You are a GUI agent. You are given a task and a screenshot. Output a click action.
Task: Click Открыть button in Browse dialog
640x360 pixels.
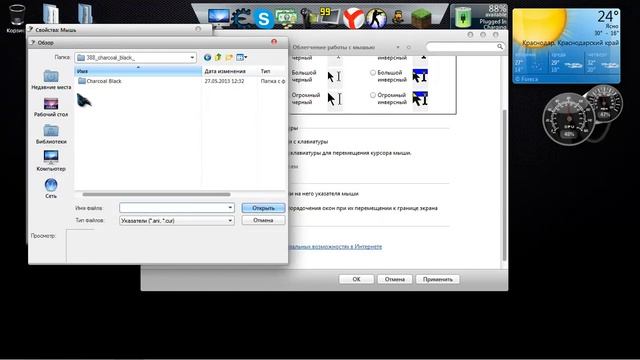[x=263, y=208]
